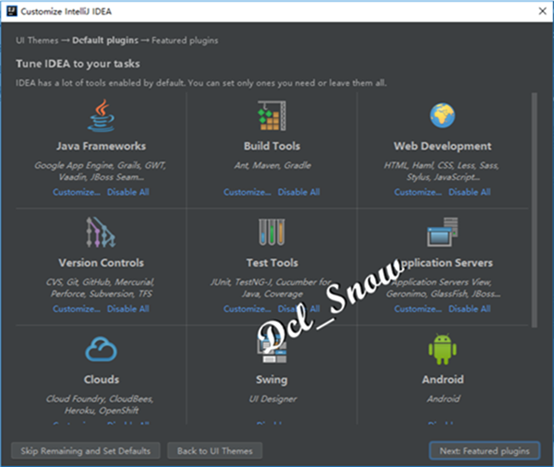Image resolution: width=554 pixels, height=467 pixels.
Task: Click the IntelliJ IDEA title bar logo
Action: pyautogui.click(x=12, y=11)
